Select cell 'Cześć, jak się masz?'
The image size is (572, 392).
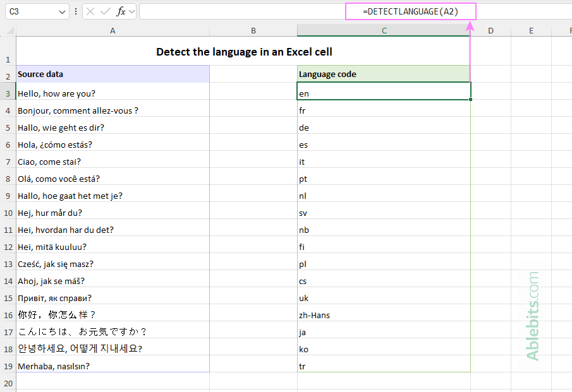click(x=113, y=261)
